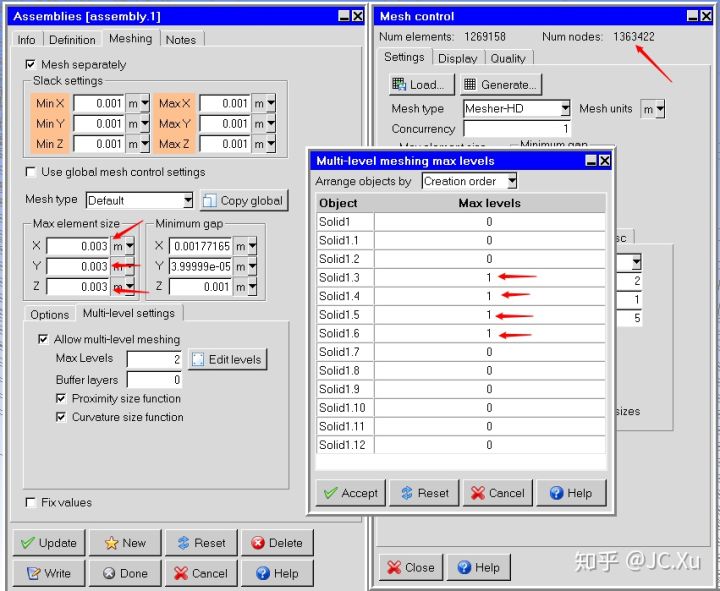The image size is (720, 591).
Task: Open Help in Assemblies panel
Action: (x=278, y=573)
